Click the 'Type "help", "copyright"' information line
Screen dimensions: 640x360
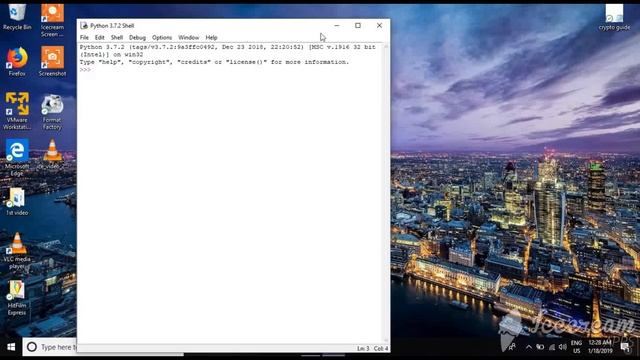(214, 62)
